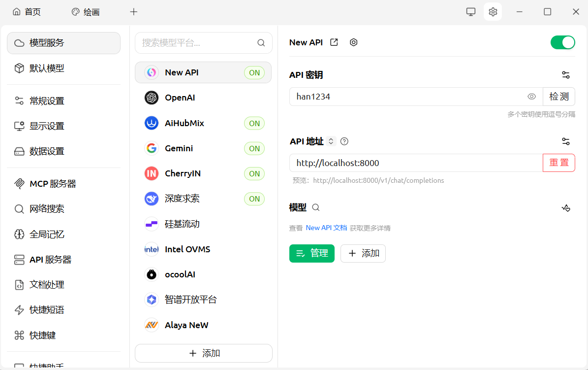Open the 网络搜索 settings section
Screen dimensions: 588x370
pos(64,209)
